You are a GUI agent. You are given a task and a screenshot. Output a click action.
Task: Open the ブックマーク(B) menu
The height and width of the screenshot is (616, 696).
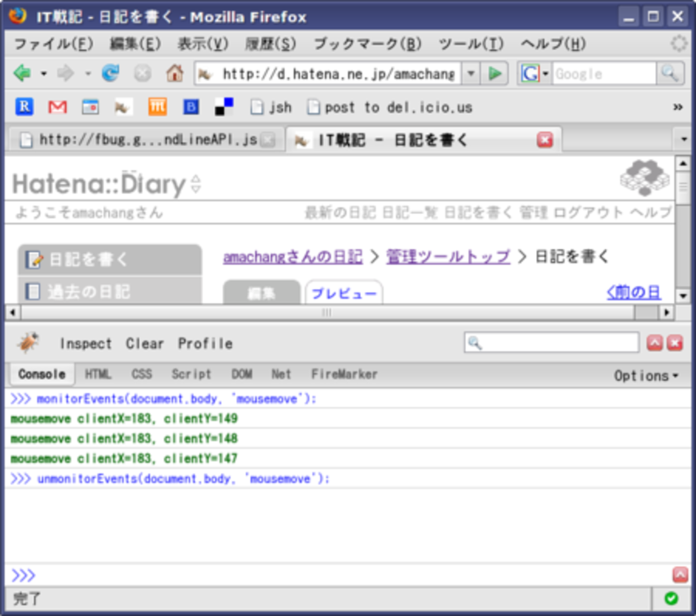(x=367, y=44)
